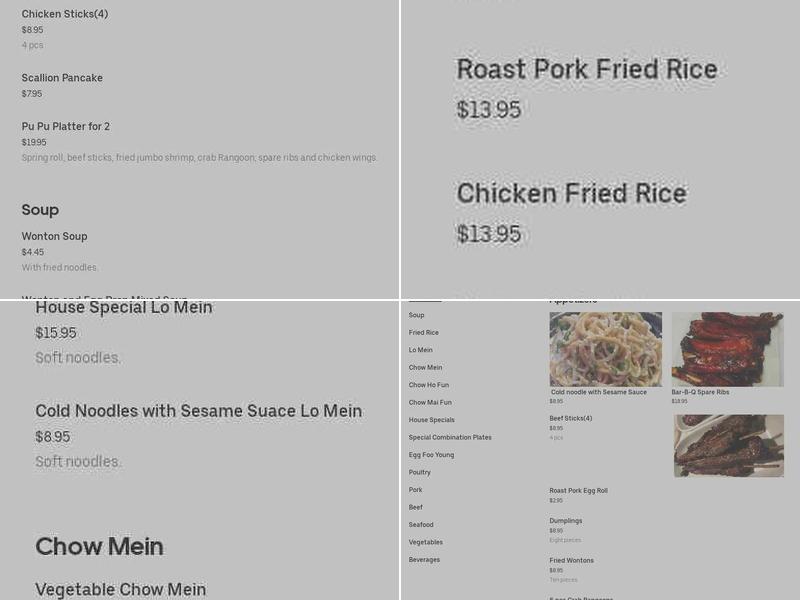Open the Dumplings item listing
The image size is (800, 600).
point(566,520)
